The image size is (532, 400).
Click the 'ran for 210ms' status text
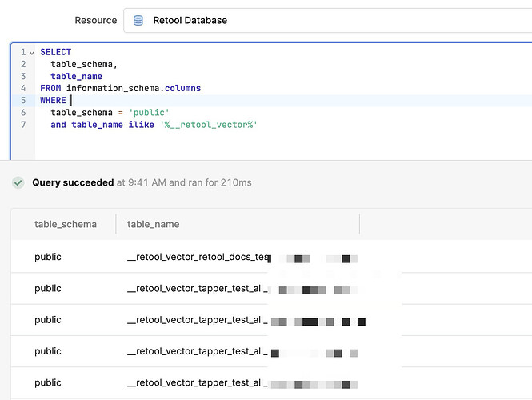coord(220,182)
